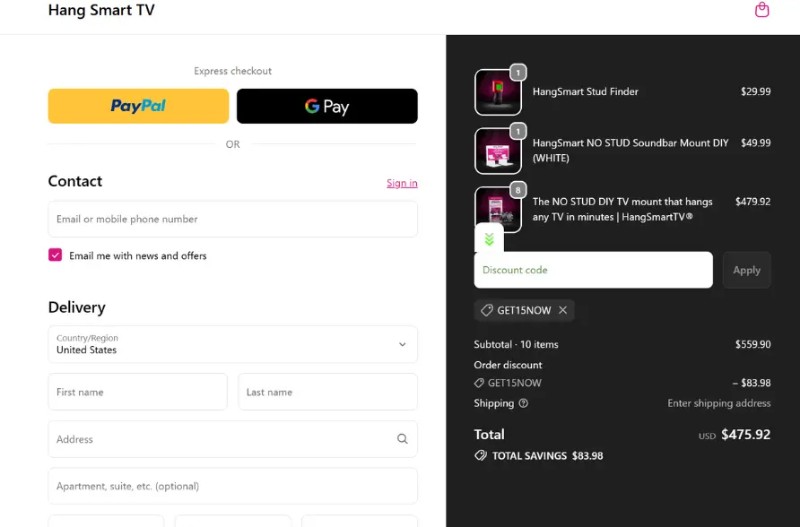Focus the Address field
This screenshot has height=527, width=800.
click(233, 439)
